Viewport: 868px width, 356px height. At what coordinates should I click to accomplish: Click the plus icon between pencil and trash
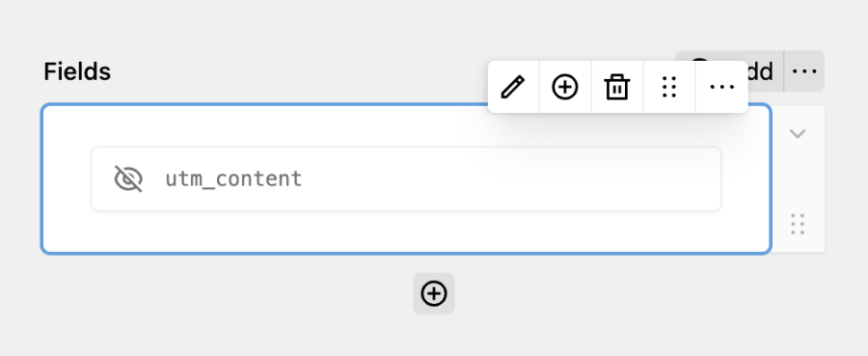pyautogui.click(x=564, y=87)
